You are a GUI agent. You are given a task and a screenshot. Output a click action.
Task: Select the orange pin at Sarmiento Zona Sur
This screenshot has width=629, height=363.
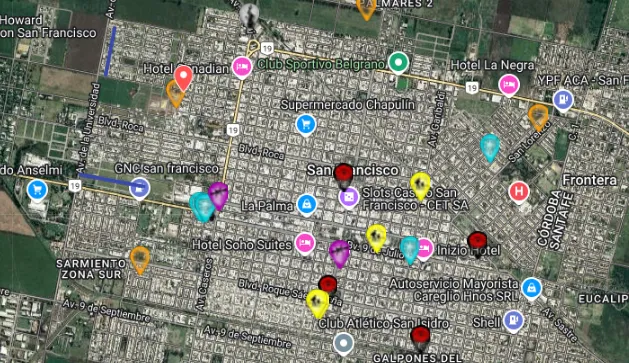click(140, 260)
